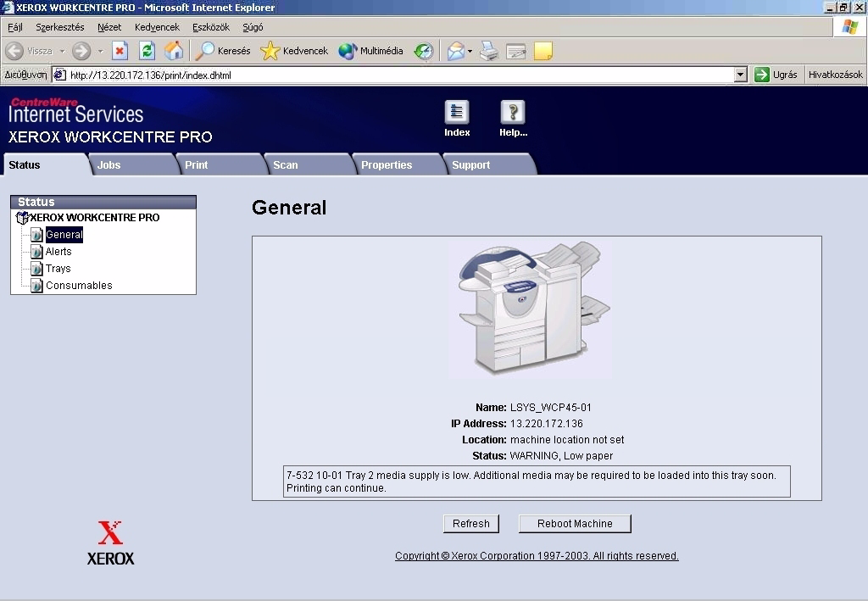This screenshot has height=601, width=868.
Task: Switch to the Scan tab
Action: pyautogui.click(x=309, y=164)
